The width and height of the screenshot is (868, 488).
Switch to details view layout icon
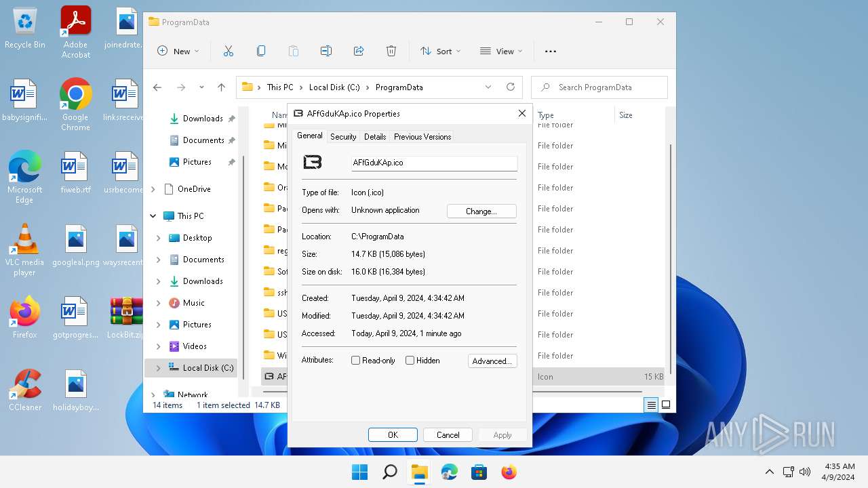click(x=652, y=405)
